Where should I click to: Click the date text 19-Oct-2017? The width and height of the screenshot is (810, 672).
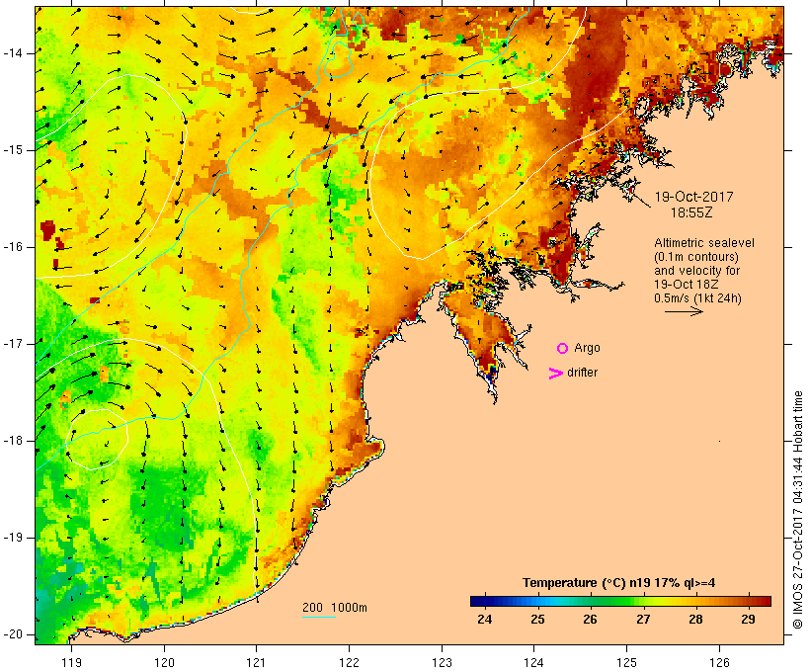[x=693, y=197]
